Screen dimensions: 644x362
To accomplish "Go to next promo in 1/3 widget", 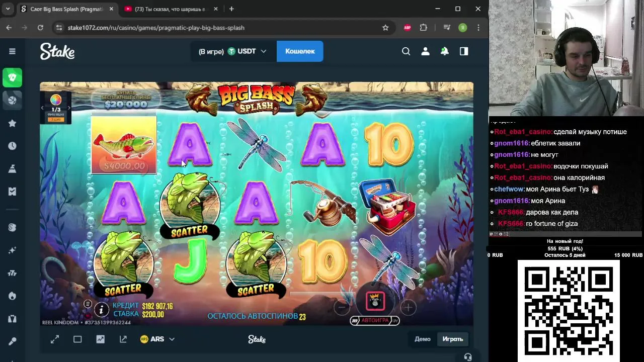I will pos(69,108).
